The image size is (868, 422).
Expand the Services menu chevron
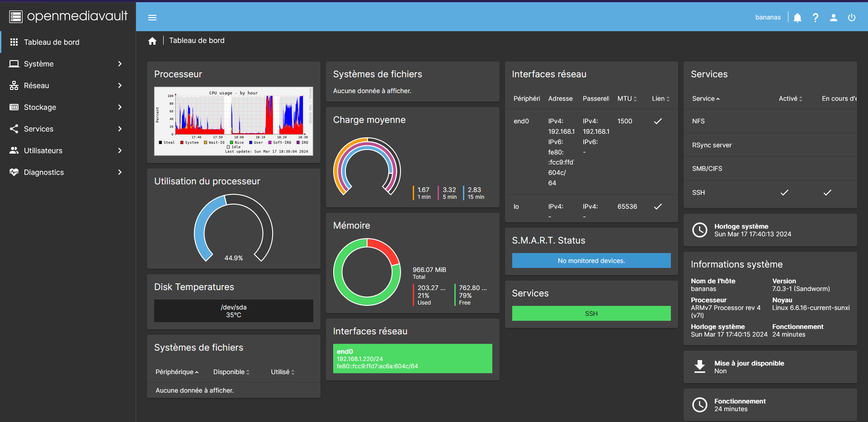coord(119,129)
